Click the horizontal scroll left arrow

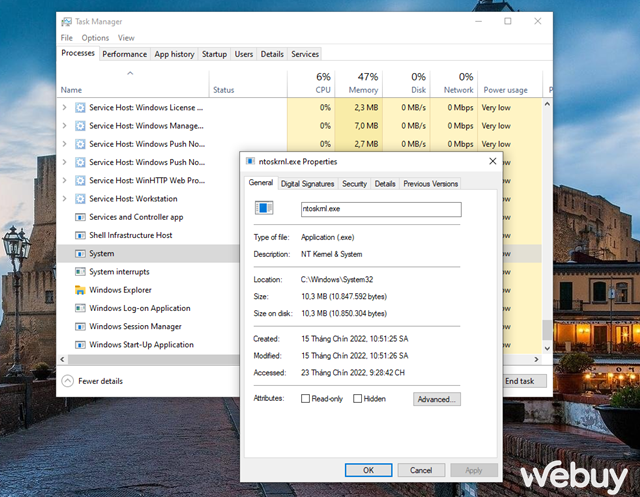[x=62, y=359]
